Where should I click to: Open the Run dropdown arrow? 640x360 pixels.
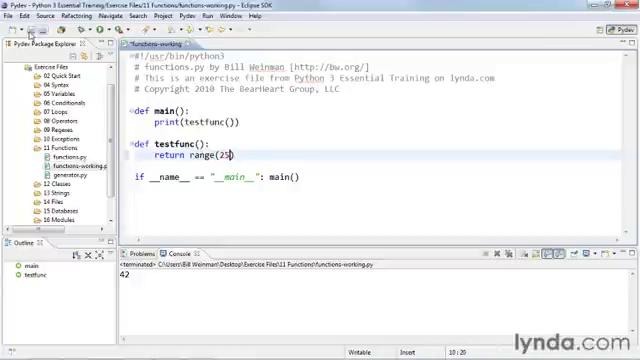(x=109, y=29)
